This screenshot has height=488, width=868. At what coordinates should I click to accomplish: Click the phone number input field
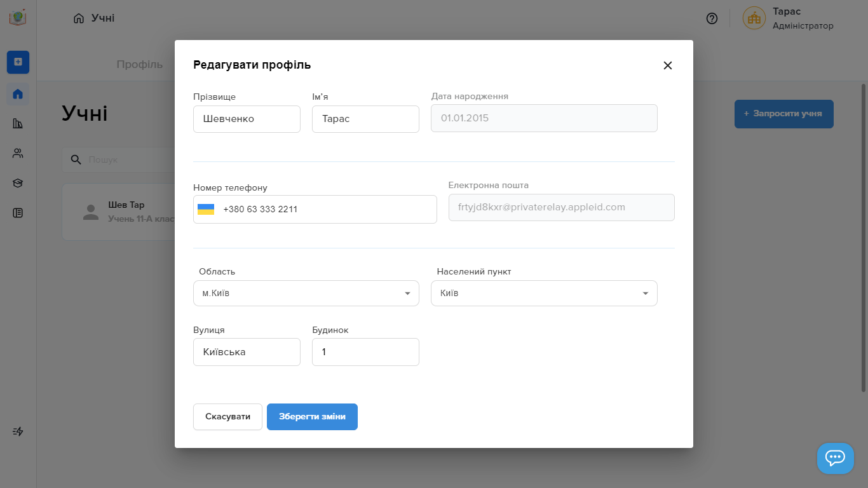pos(315,209)
